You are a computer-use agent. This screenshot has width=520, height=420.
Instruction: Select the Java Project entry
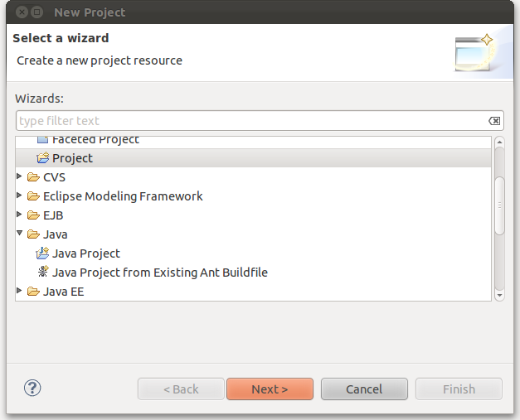tap(86, 253)
